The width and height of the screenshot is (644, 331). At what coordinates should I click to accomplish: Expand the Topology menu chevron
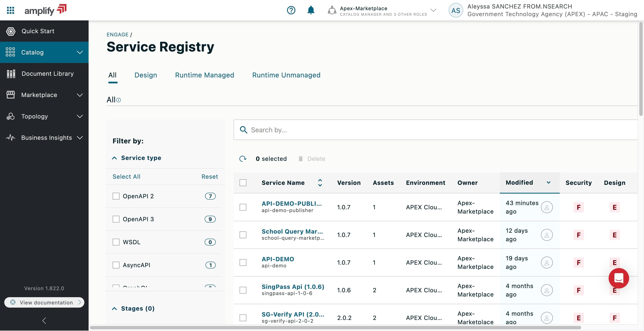point(79,116)
